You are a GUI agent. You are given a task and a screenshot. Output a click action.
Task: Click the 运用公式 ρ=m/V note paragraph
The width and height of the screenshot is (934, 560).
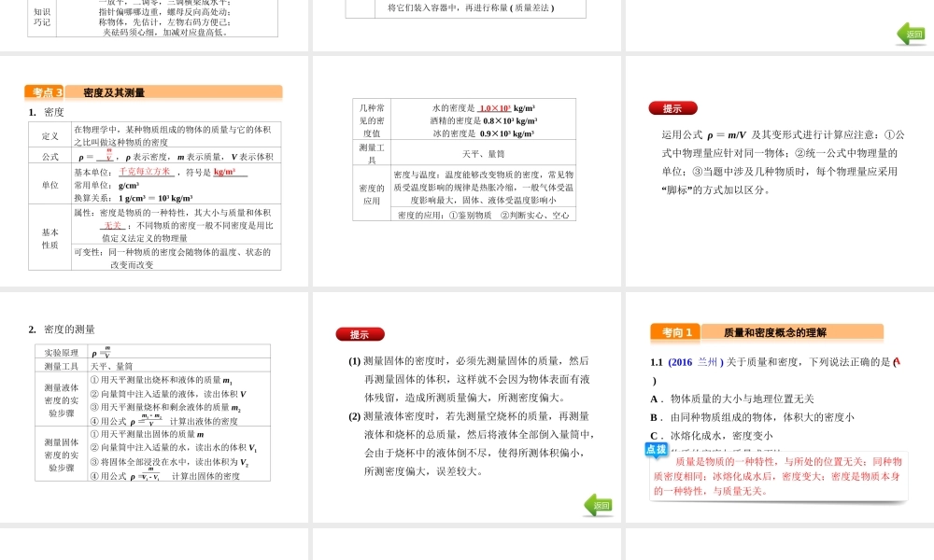[x=783, y=162]
